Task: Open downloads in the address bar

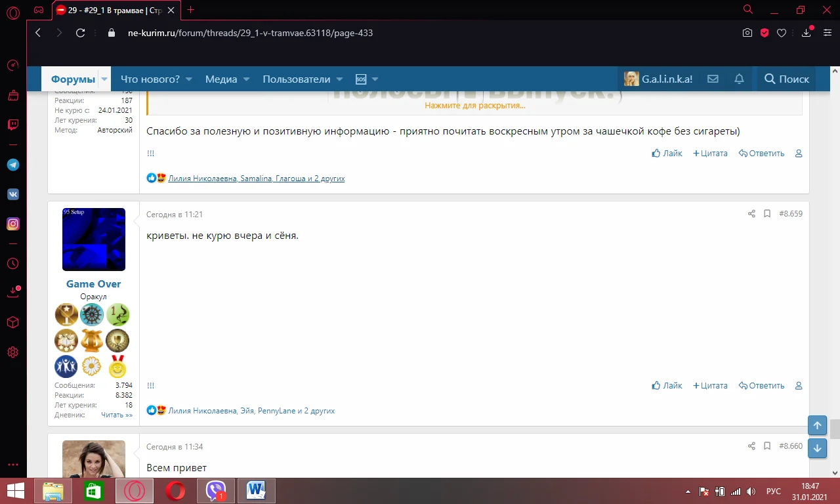Action: pyautogui.click(x=807, y=33)
